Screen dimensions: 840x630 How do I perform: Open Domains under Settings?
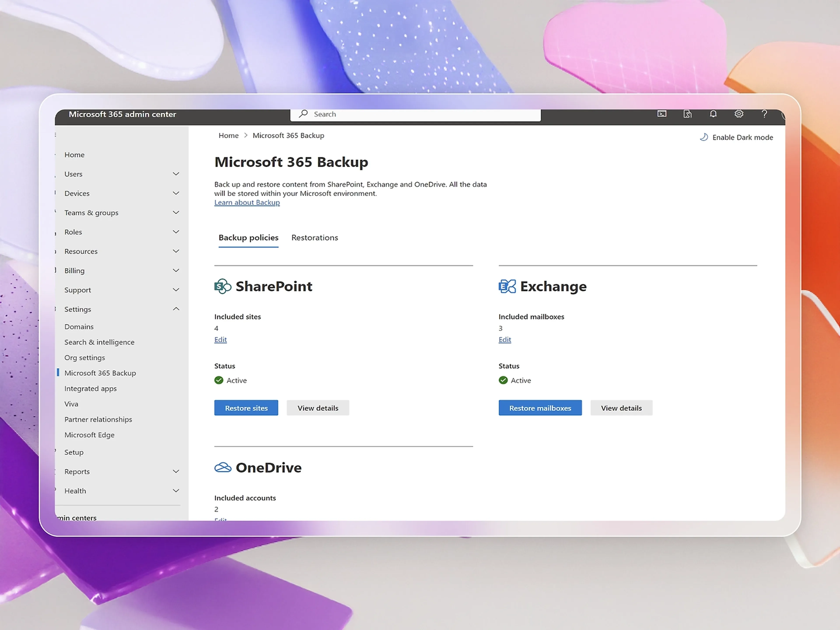point(79,327)
